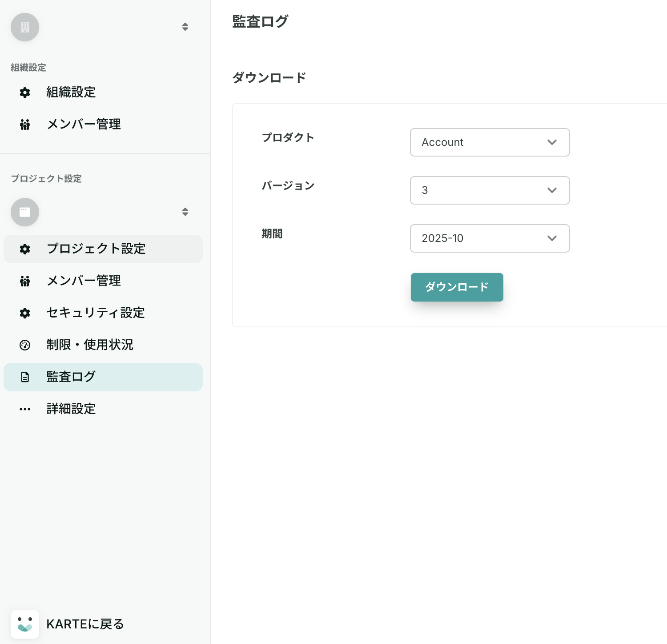This screenshot has width=667, height=644.
Task: Click the 組織設定 sidebar section header
Action: point(28,68)
